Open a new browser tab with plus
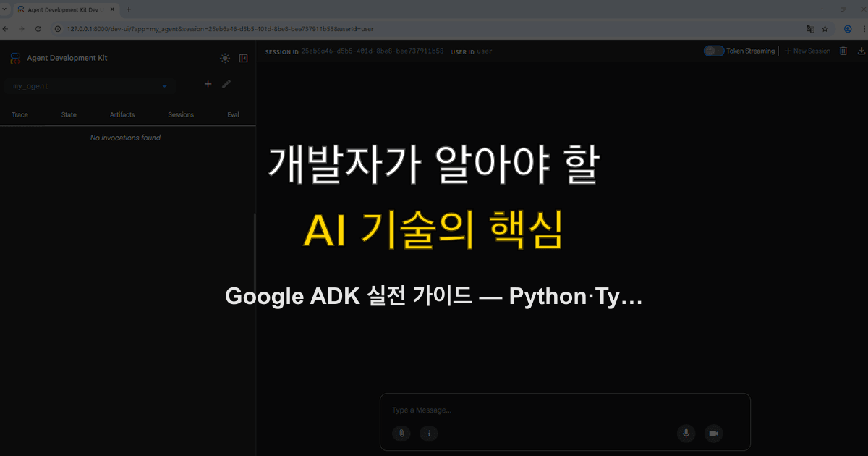868x456 pixels. click(129, 9)
